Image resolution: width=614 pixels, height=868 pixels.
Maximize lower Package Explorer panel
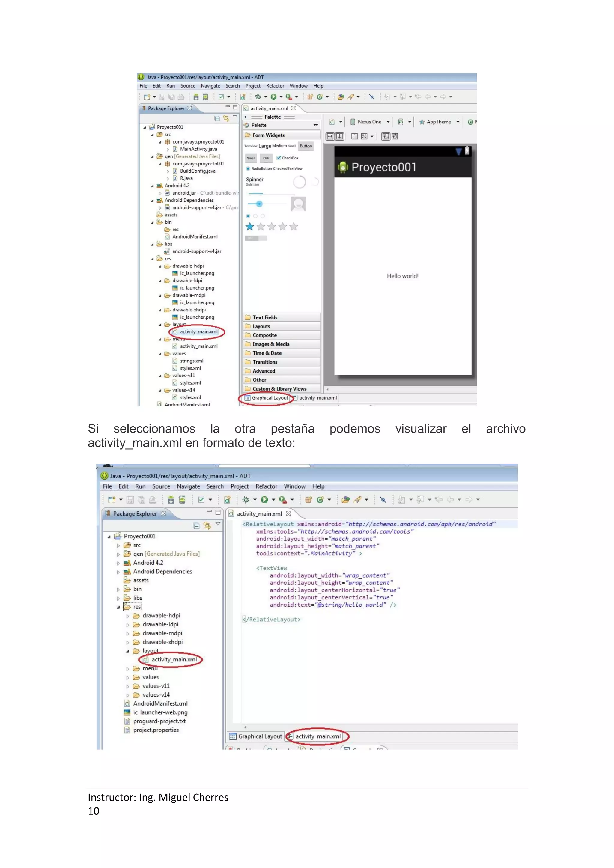[x=218, y=513]
